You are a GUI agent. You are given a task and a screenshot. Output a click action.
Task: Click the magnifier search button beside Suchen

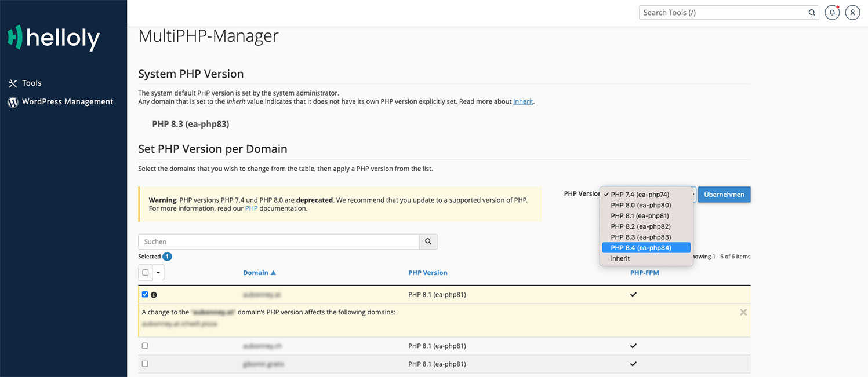428,241
